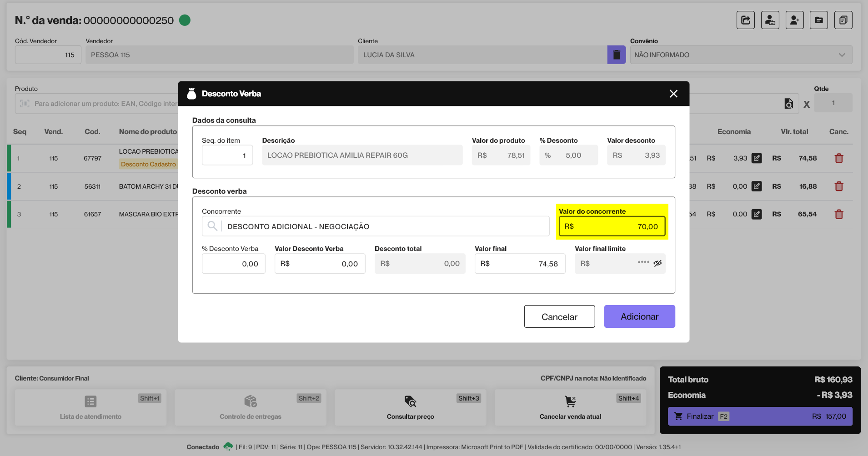Expand the Convênio dropdown

(x=842, y=55)
